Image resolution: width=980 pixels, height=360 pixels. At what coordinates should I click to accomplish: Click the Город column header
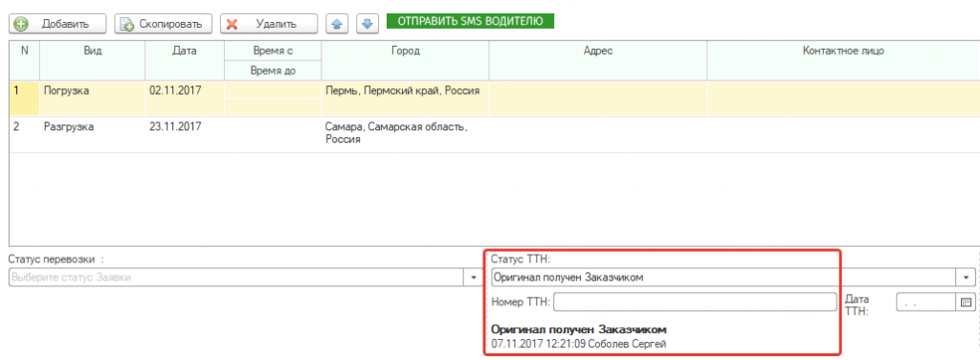coord(405,60)
